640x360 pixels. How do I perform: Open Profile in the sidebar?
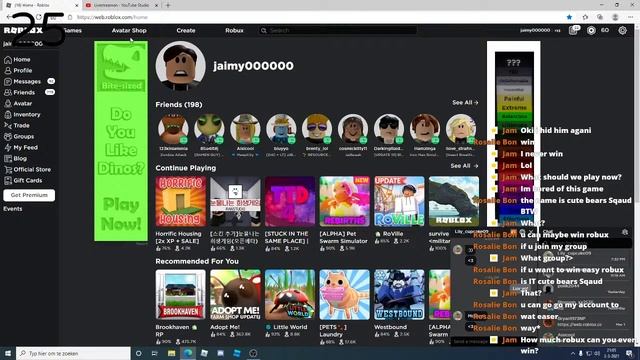tap(18, 71)
